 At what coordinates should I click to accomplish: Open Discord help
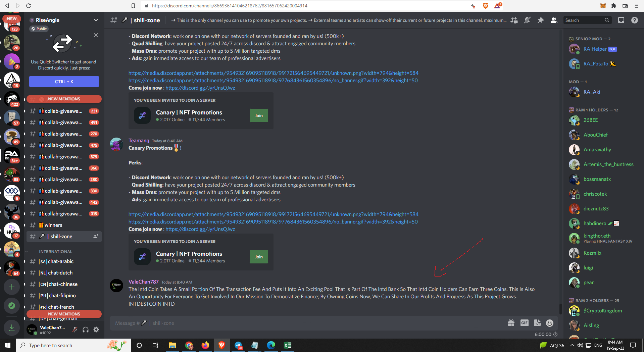point(634,20)
